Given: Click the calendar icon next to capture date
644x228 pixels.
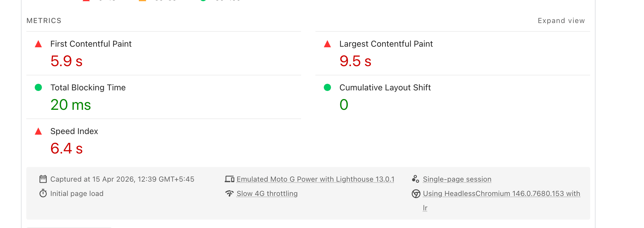Looking at the screenshot, I should [43, 179].
